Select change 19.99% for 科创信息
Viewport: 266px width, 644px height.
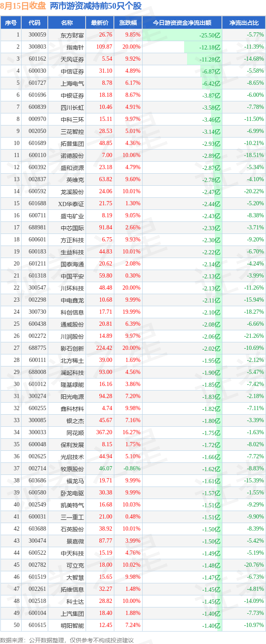coord(131,312)
